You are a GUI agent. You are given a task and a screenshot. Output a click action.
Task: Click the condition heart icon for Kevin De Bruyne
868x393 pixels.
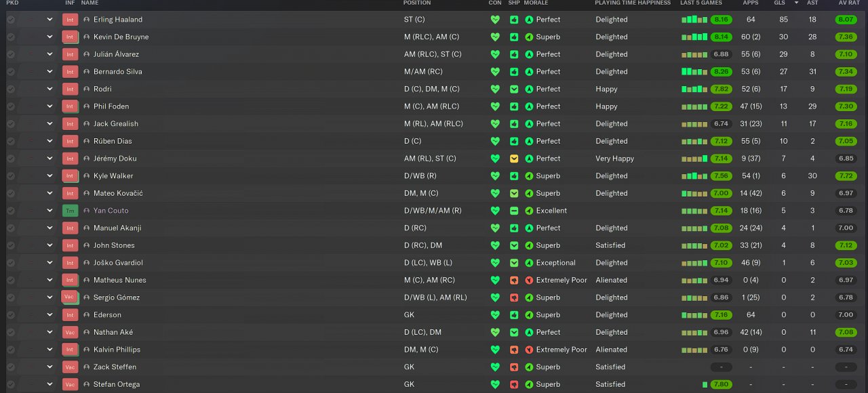(495, 37)
